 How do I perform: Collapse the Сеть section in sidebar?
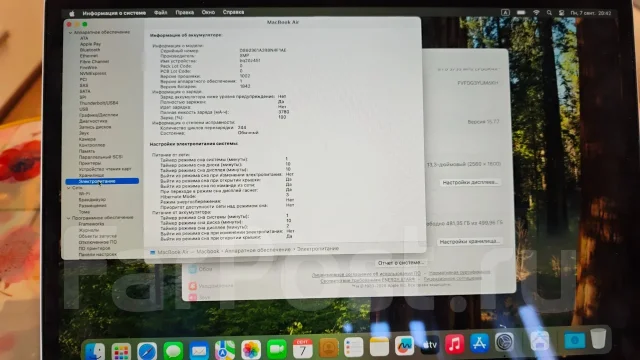point(68,188)
